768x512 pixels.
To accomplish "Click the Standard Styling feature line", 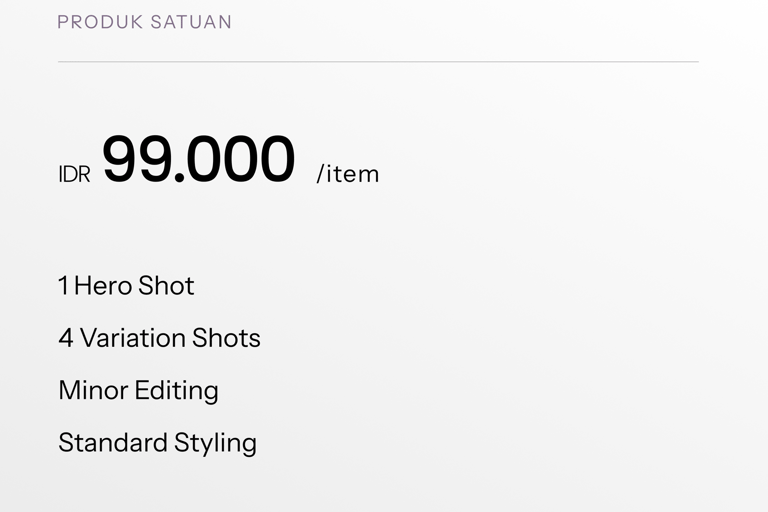I will [157, 442].
